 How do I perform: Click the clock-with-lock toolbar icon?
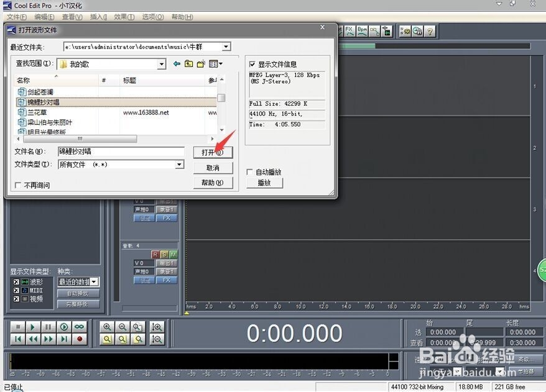[417, 31]
